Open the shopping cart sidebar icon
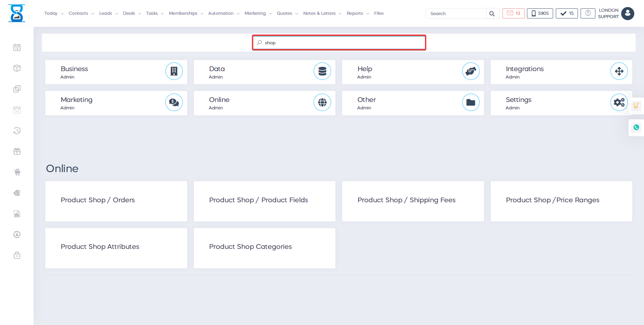The width and height of the screenshot is (644, 325). [17, 172]
